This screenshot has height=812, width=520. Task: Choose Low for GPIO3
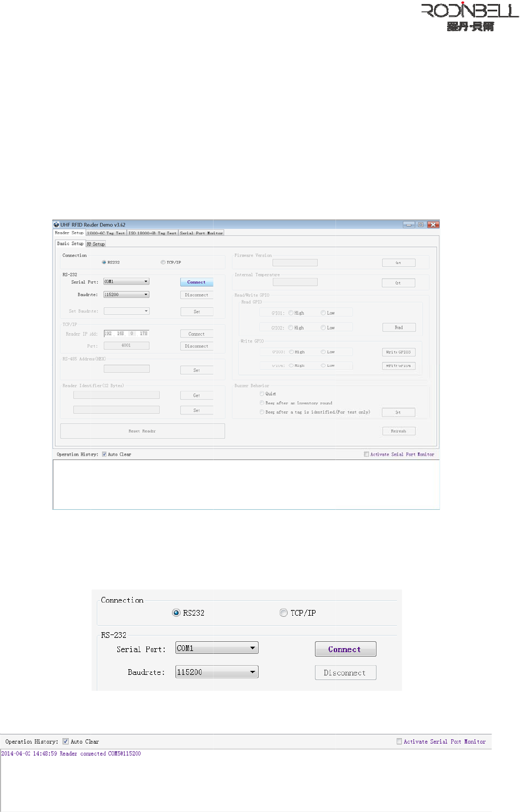point(323,352)
